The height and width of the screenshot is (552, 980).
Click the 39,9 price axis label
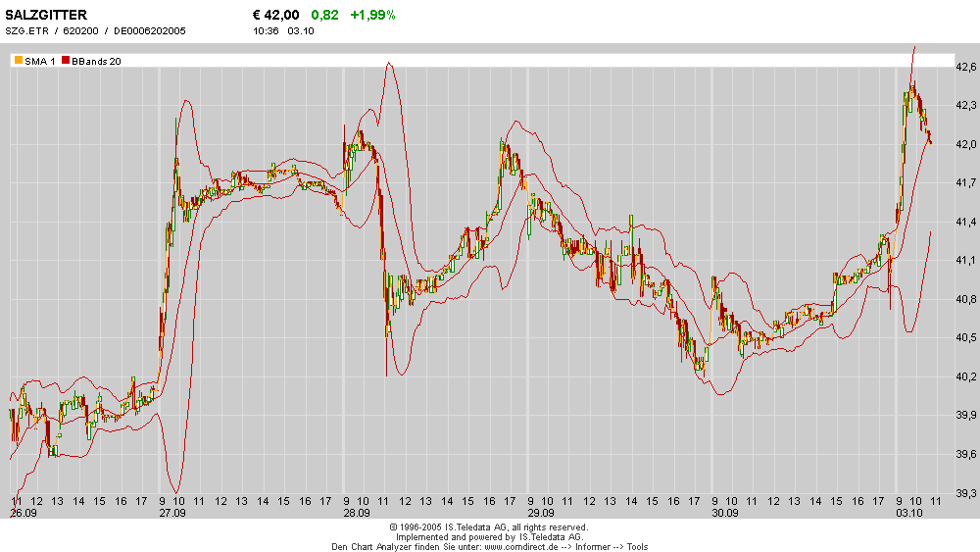pyautogui.click(x=966, y=415)
